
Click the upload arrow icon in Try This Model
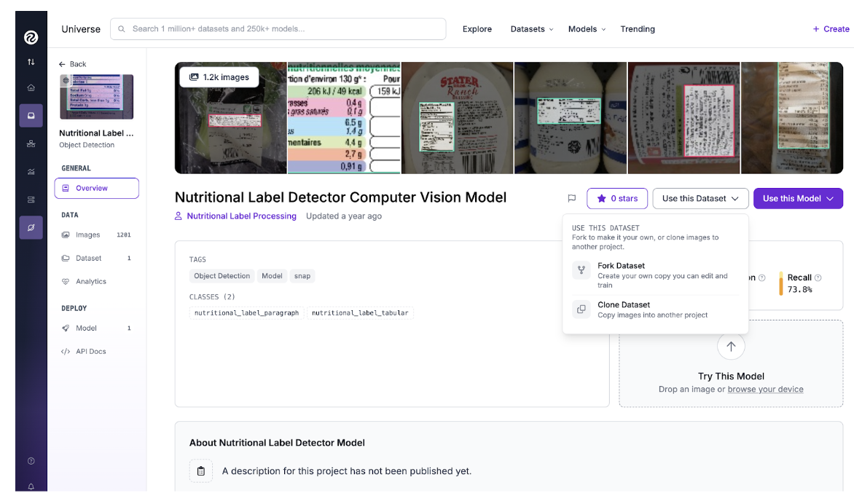coord(731,347)
